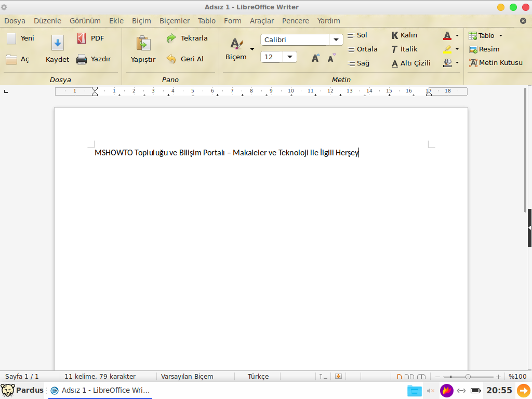Zoom out with the minus button
532x399 pixels.
[437, 377]
